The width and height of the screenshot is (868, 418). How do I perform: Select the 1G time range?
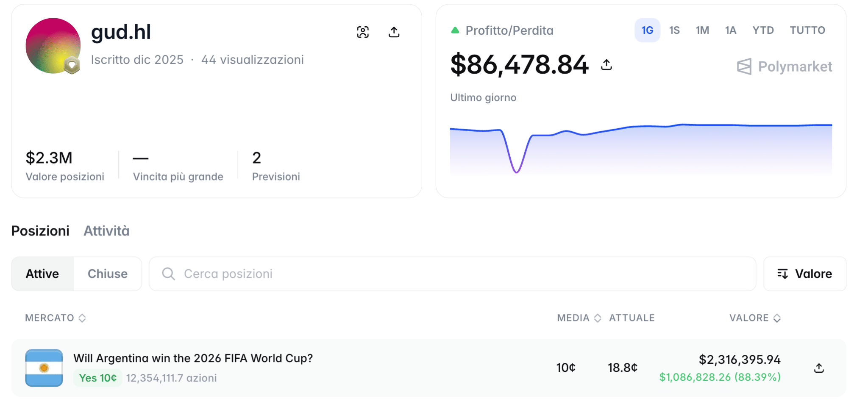coord(647,30)
